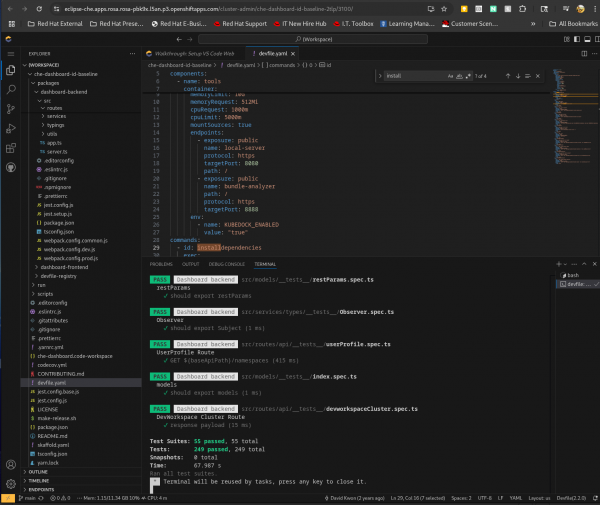Viewport: 600px width, 505px height.
Task: Click the notifications bell in the status bar
Action: tap(595, 498)
